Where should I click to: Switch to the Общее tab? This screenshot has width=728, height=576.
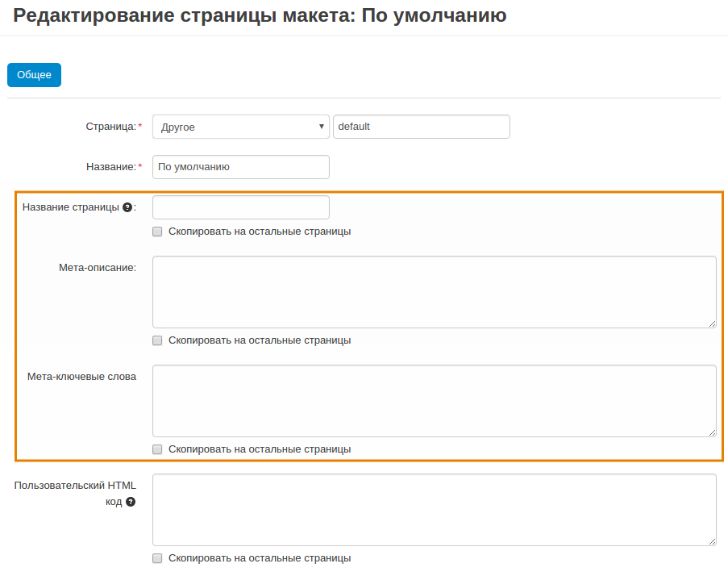[x=35, y=75]
